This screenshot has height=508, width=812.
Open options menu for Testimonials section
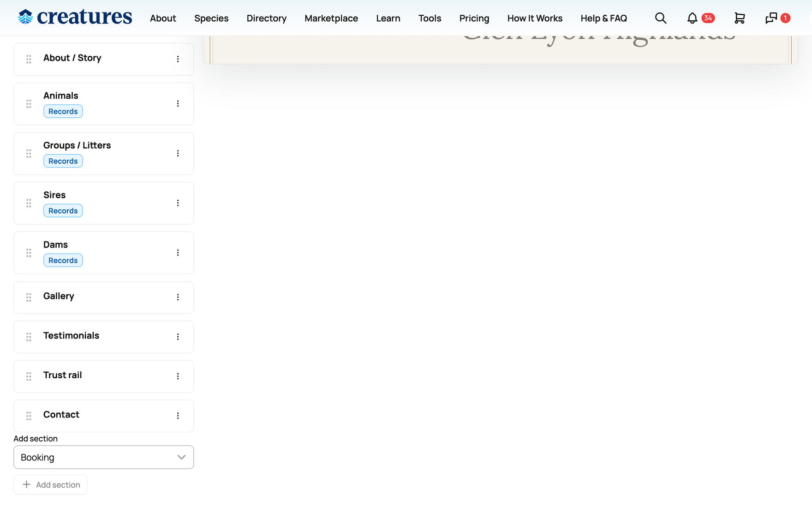click(x=178, y=337)
